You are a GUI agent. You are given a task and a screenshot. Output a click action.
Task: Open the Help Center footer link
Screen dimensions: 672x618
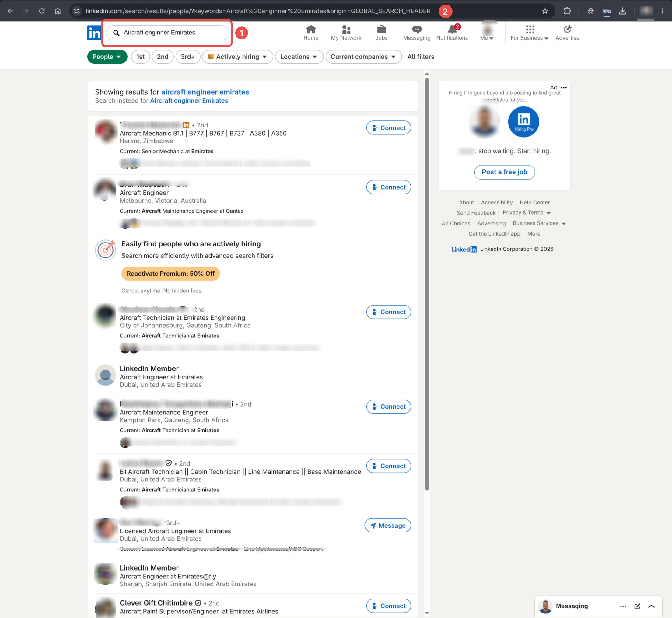coord(534,202)
